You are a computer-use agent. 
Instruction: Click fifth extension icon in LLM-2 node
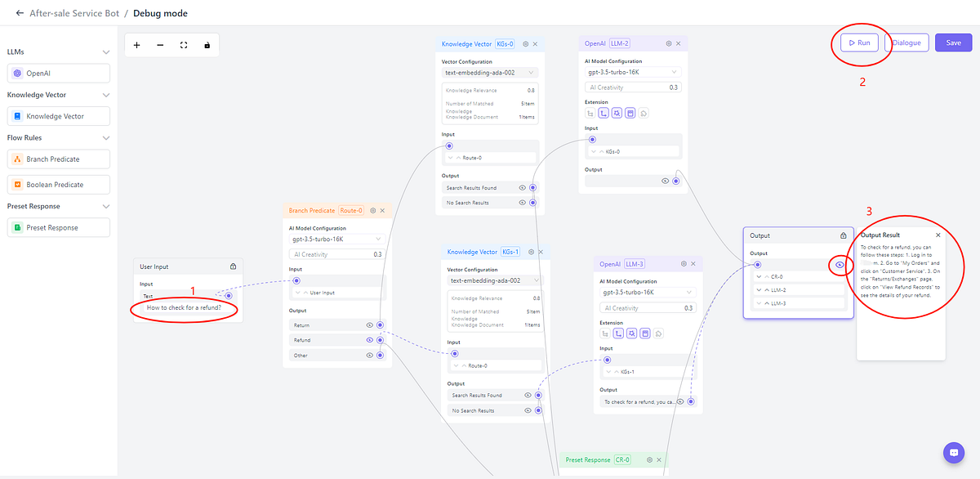coord(644,113)
